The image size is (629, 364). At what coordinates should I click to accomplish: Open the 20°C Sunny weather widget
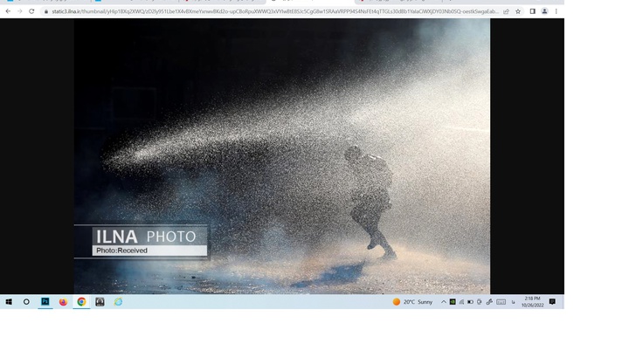[x=412, y=302]
